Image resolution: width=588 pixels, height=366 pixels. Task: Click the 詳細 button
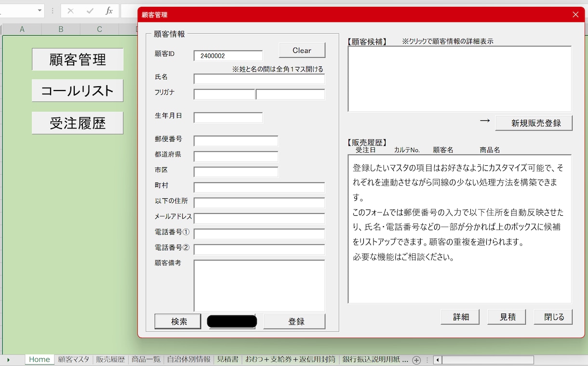[460, 317]
